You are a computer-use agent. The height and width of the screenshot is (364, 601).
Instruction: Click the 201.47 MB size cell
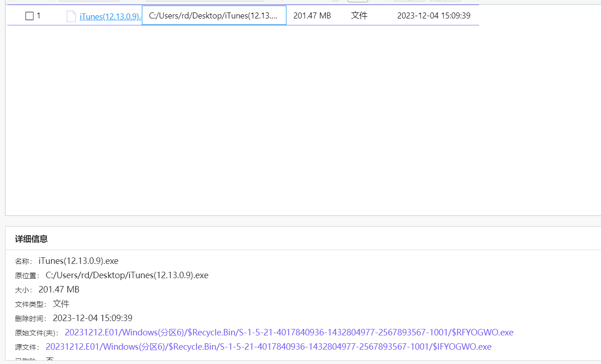(x=312, y=16)
